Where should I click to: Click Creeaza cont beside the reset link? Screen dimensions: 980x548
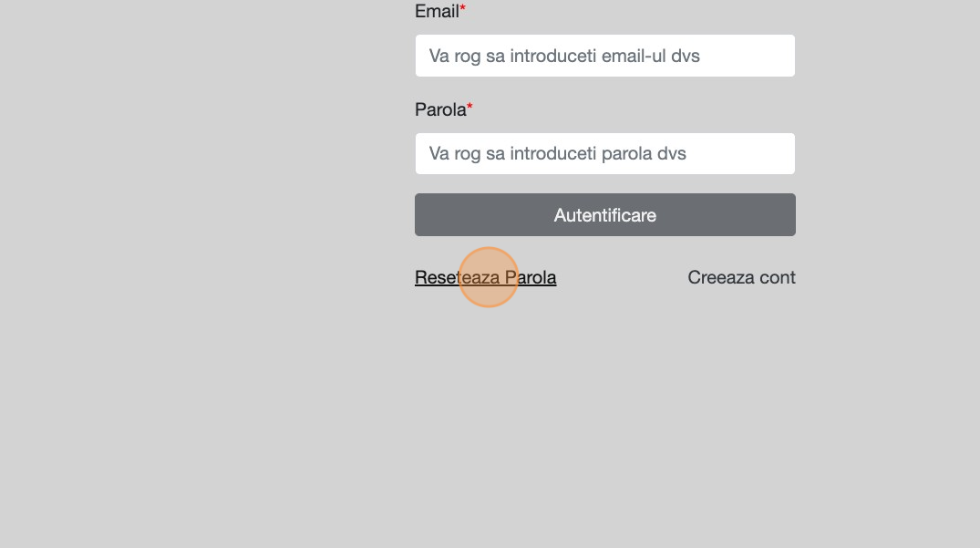(741, 277)
